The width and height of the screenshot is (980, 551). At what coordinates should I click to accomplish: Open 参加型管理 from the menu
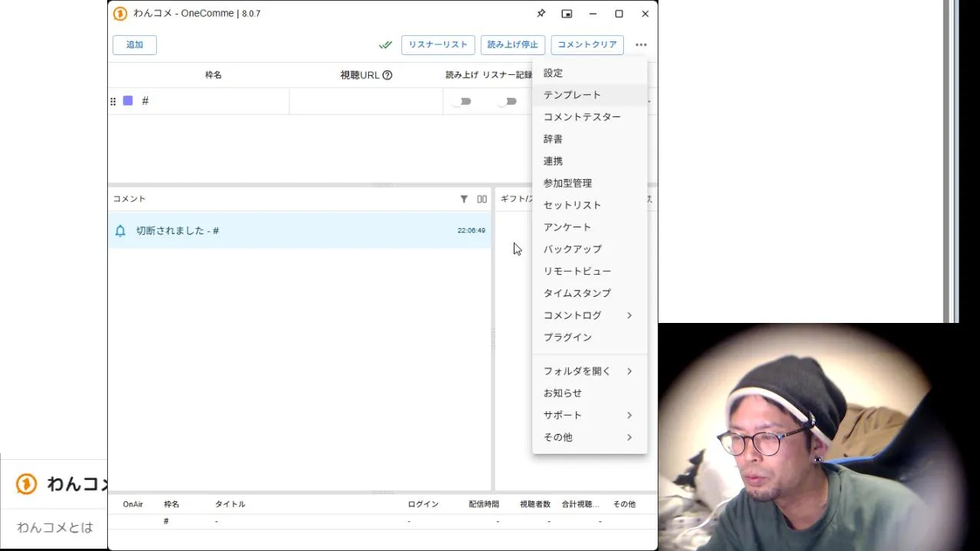pyautogui.click(x=590, y=183)
